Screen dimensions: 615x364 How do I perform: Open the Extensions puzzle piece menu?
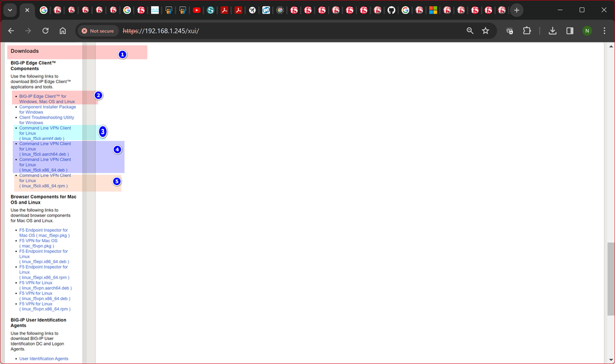point(527,31)
